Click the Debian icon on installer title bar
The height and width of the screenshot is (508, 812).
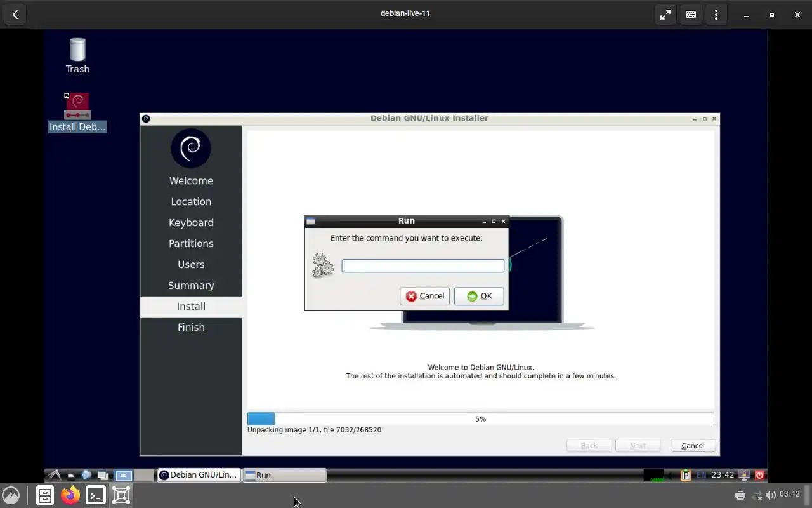click(146, 119)
